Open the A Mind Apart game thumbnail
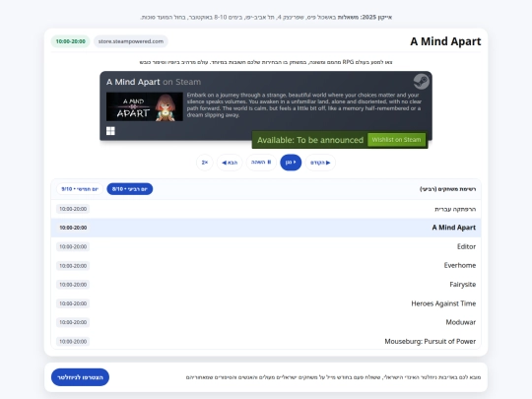532x399 pixels. tap(145, 106)
